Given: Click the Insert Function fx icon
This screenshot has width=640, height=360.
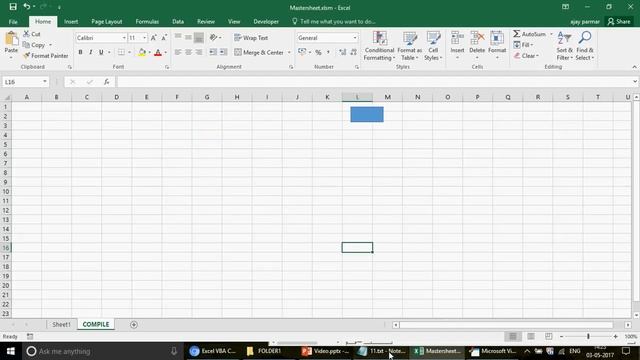Looking at the screenshot, I should (x=106, y=82).
